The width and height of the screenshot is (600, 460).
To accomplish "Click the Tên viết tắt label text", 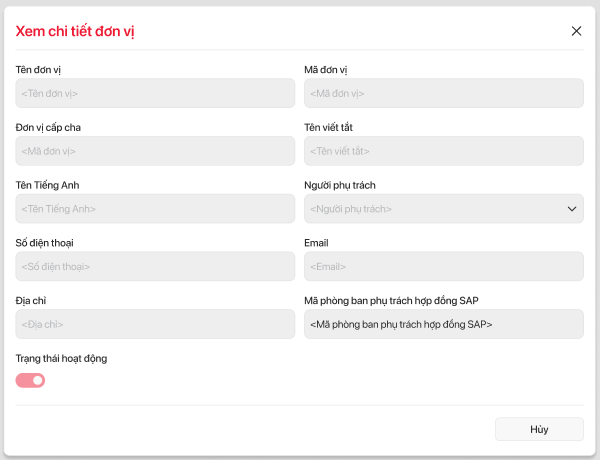I will tap(328, 127).
